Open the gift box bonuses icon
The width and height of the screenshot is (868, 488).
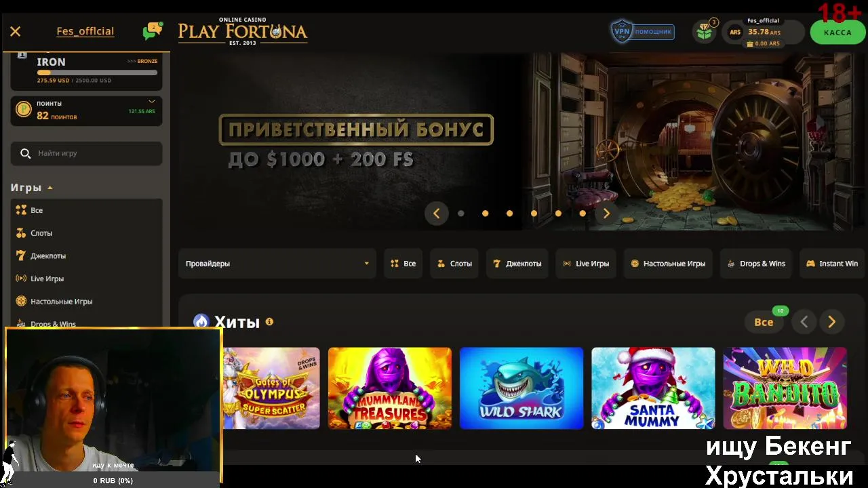point(705,31)
